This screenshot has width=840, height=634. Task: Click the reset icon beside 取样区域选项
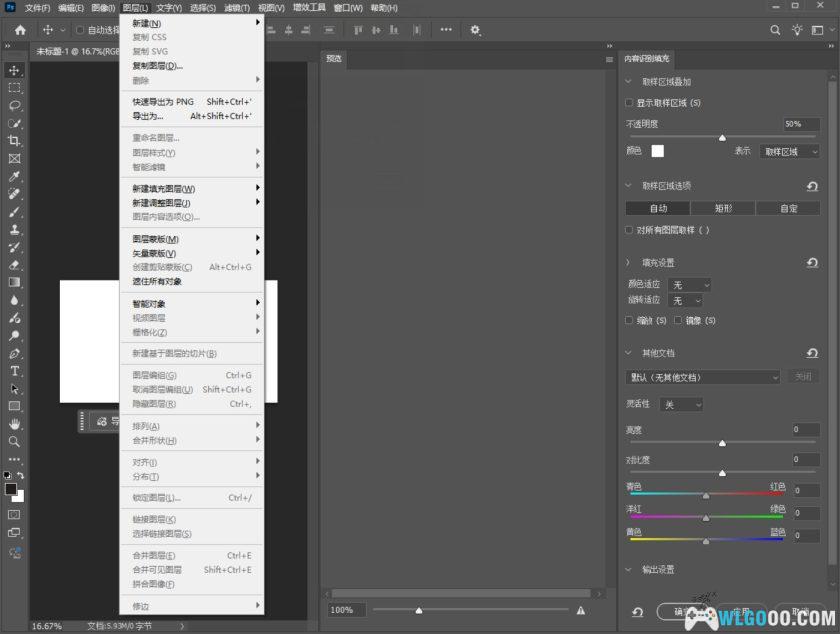tap(813, 186)
